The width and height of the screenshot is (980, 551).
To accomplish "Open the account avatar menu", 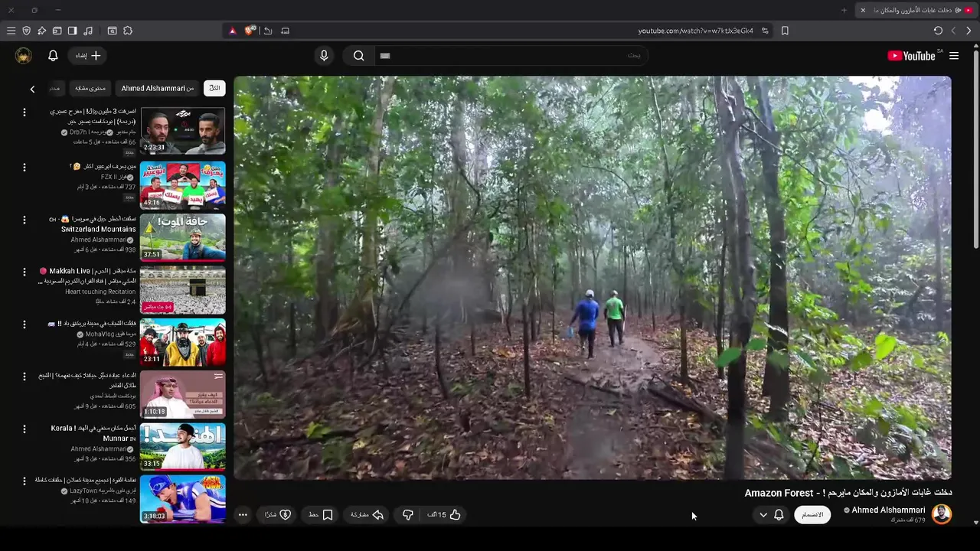I will pyautogui.click(x=24, y=55).
